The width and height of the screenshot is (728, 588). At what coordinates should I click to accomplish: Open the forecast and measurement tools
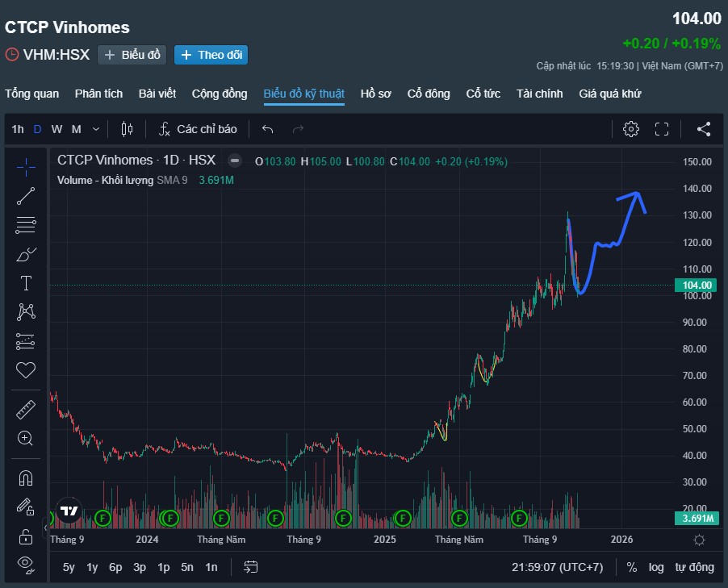tap(26, 341)
